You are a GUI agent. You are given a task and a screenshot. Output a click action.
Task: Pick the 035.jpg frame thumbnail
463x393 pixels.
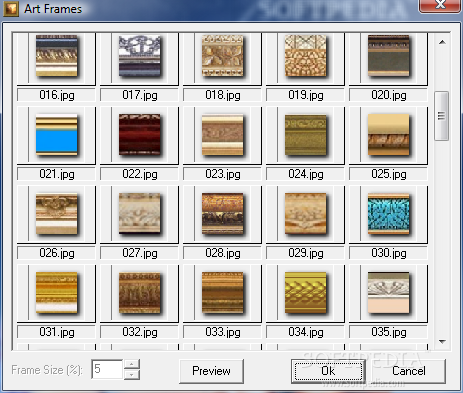pyautogui.click(x=389, y=293)
